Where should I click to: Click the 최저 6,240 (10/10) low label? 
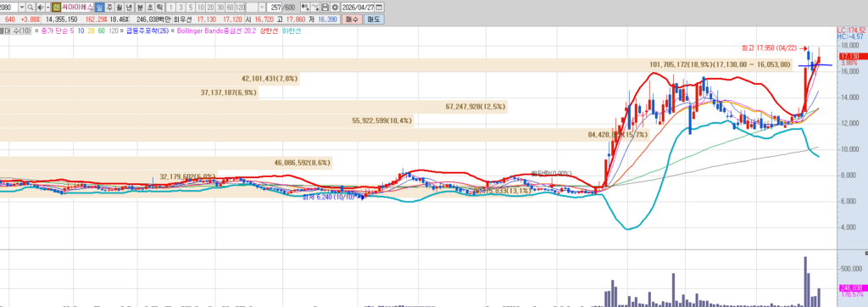click(328, 197)
